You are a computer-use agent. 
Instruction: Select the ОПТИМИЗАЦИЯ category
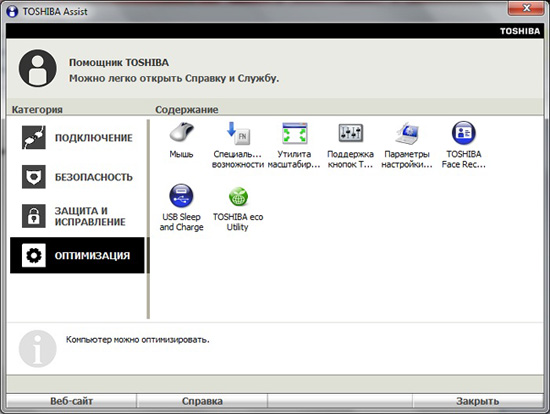[77, 255]
